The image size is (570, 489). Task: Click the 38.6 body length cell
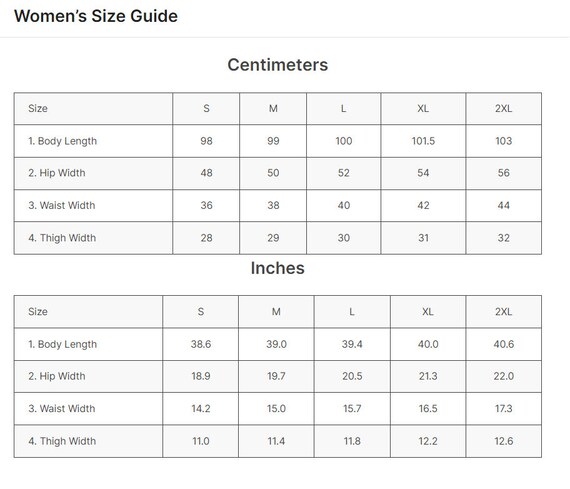pyautogui.click(x=201, y=344)
